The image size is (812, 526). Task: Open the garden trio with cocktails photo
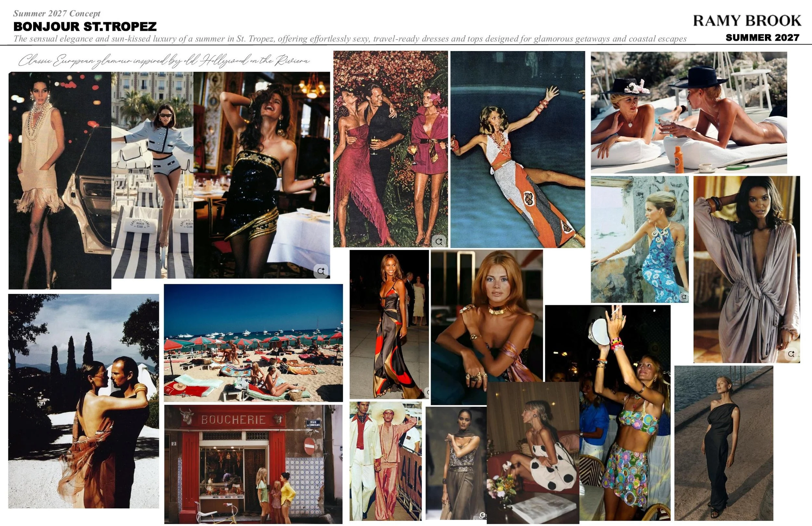pos(391,149)
